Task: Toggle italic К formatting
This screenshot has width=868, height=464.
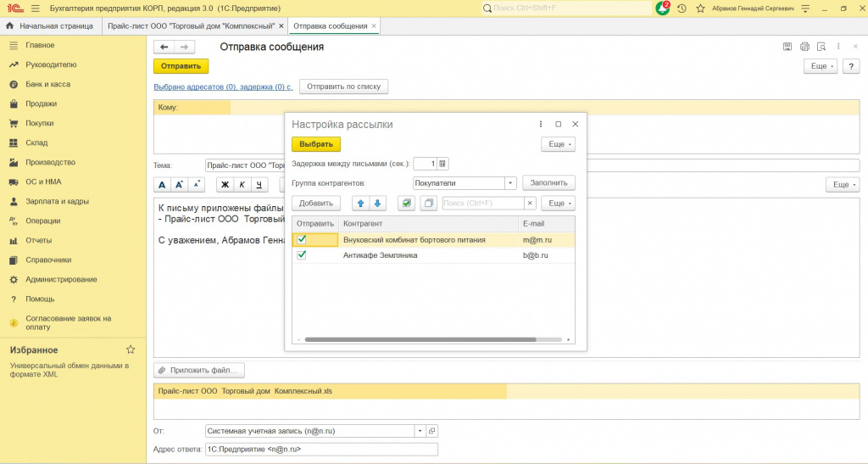Action: pos(242,184)
